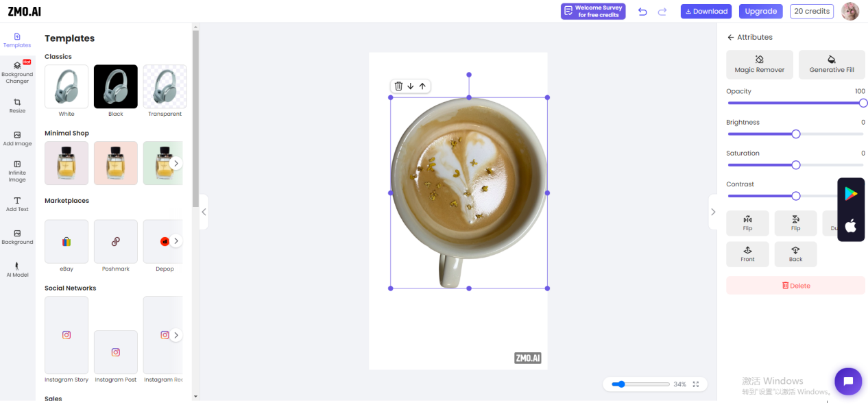Click the Download button
868x407 pixels.
click(x=706, y=12)
